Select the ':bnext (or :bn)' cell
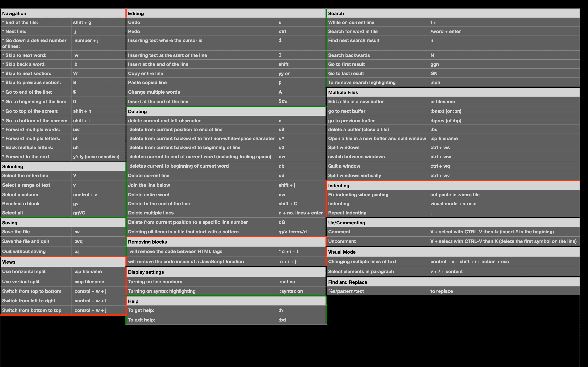 point(446,111)
